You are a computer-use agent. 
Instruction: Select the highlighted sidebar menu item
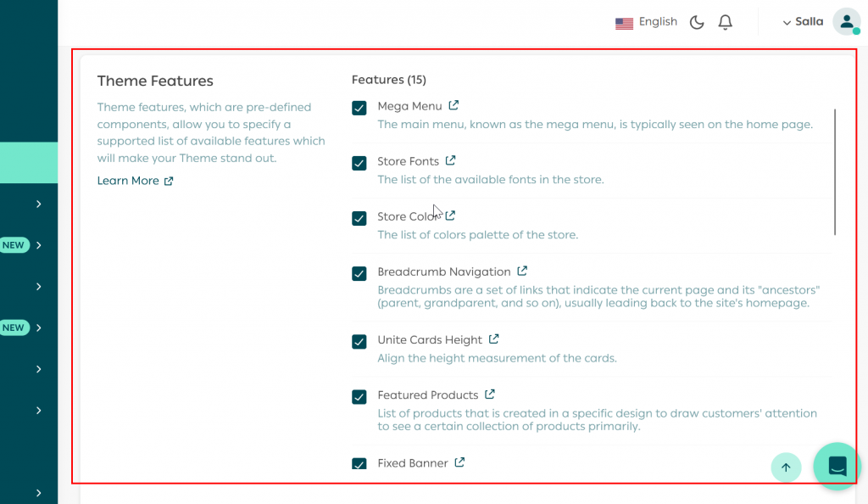click(29, 163)
